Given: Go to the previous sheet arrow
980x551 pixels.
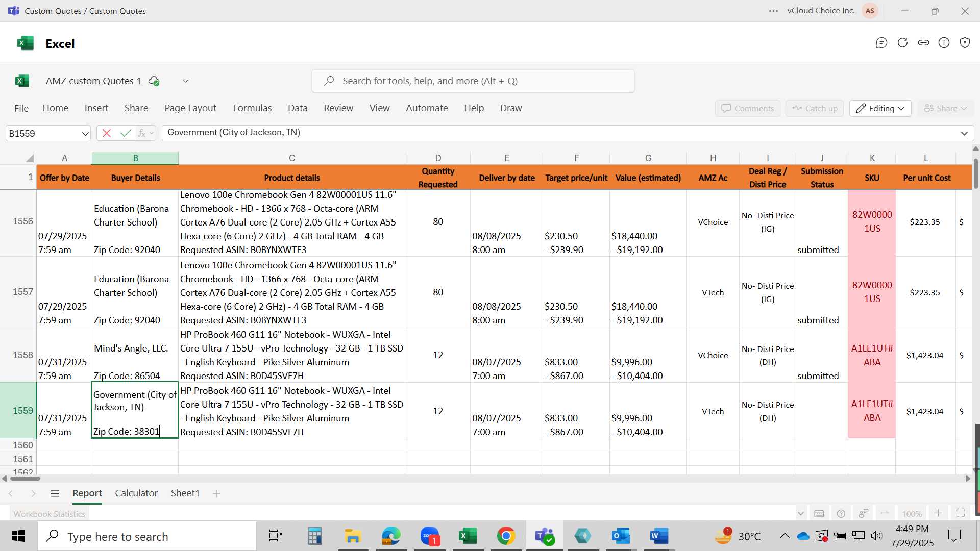Looking at the screenshot, I should (11, 493).
